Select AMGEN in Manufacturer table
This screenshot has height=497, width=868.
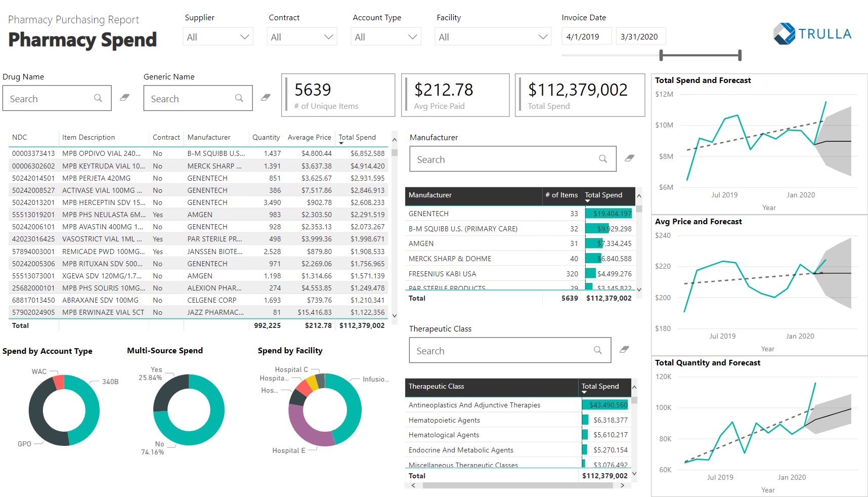click(x=520, y=243)
